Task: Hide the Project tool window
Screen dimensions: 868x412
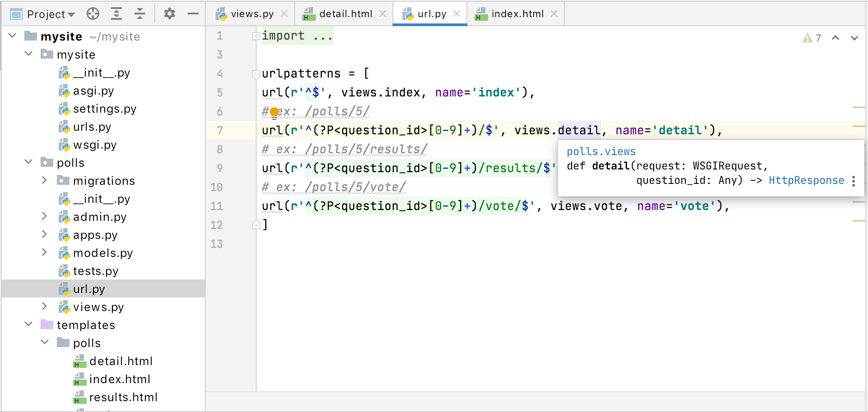Action: pyautogui.click(x=193, y=14)
